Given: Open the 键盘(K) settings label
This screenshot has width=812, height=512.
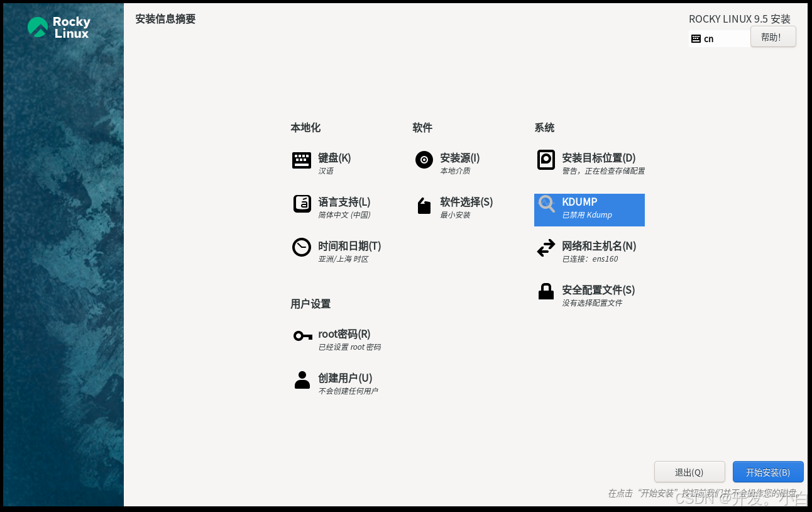Looking at the screenshot, I should click(334, 158).
